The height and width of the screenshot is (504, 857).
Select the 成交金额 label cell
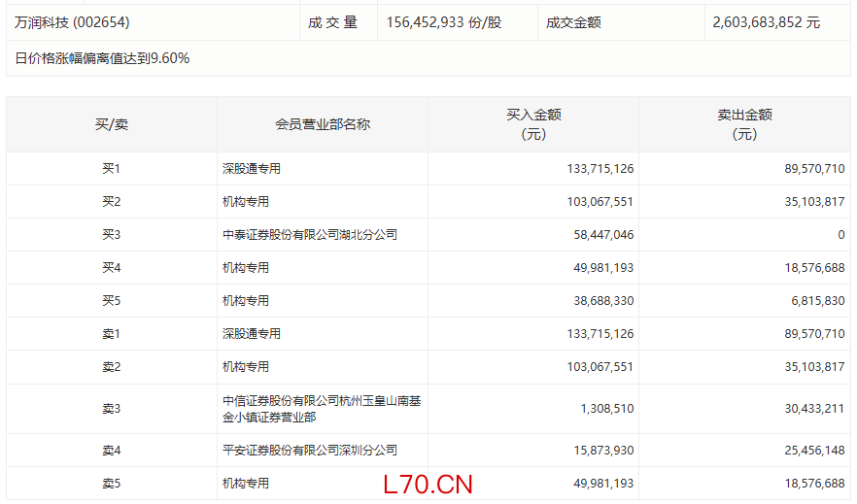click(573, 21)
